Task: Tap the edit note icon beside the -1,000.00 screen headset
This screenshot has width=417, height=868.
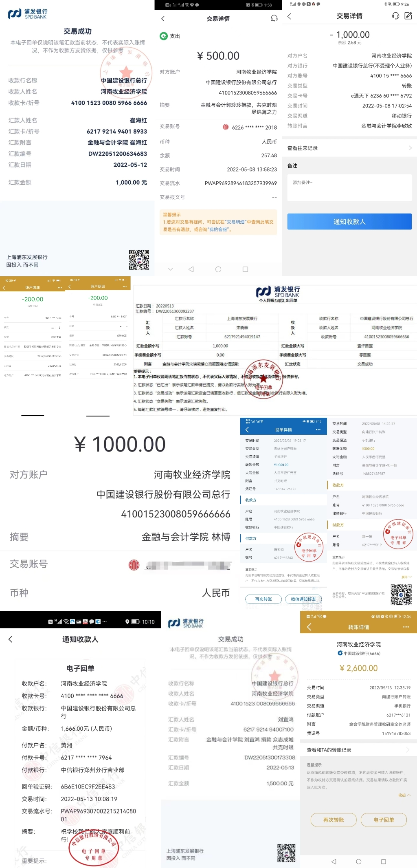Action: coord(408,16)
